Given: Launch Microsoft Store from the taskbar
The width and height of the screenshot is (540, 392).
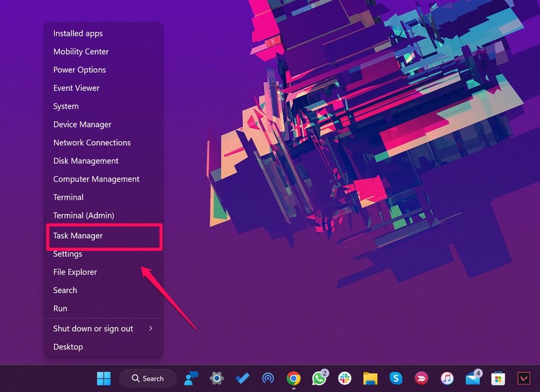Looking at the screenshot, I should [498, 378].
